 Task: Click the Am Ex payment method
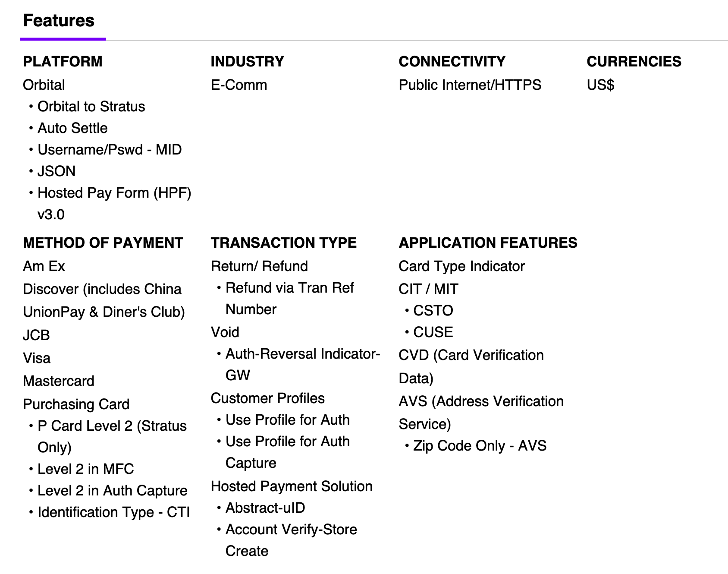pyautogui.click(x=44, y=266)
